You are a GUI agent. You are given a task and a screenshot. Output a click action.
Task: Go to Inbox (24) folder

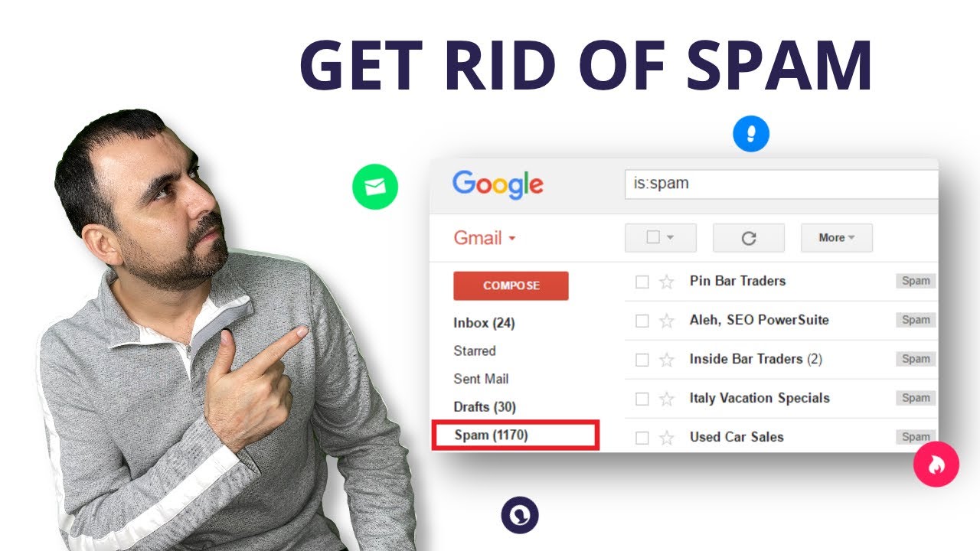click(484, 323)
